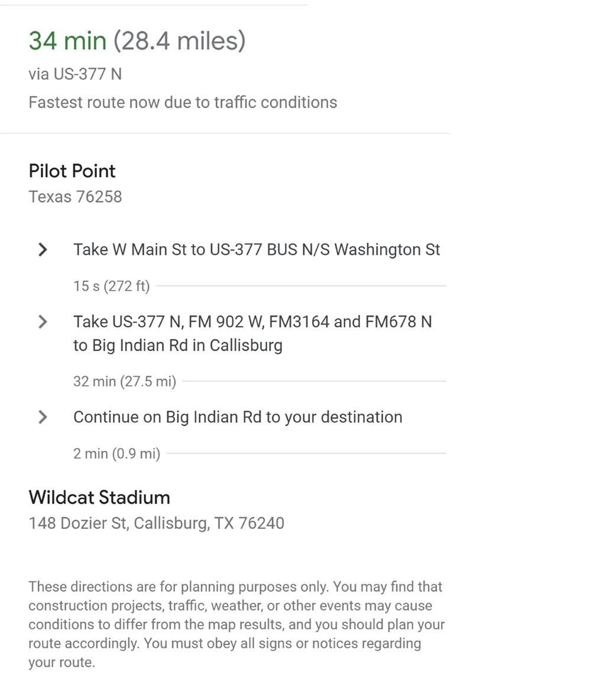Click the 32 min (27.5 mi) segment label
This screenshot has width=616, height=683.
(x=125, y=382)
